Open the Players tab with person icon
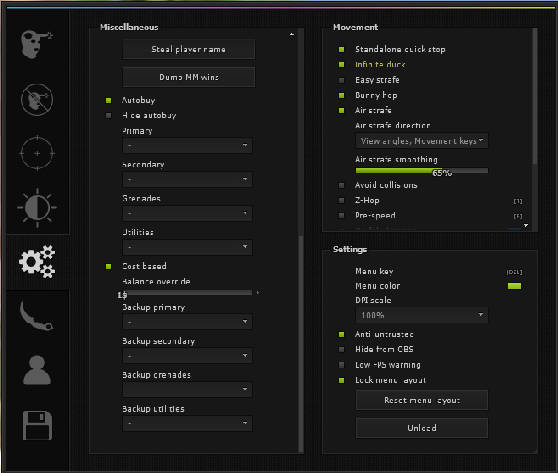The width and height of the screenshot is (558, 473). [37, 370]
